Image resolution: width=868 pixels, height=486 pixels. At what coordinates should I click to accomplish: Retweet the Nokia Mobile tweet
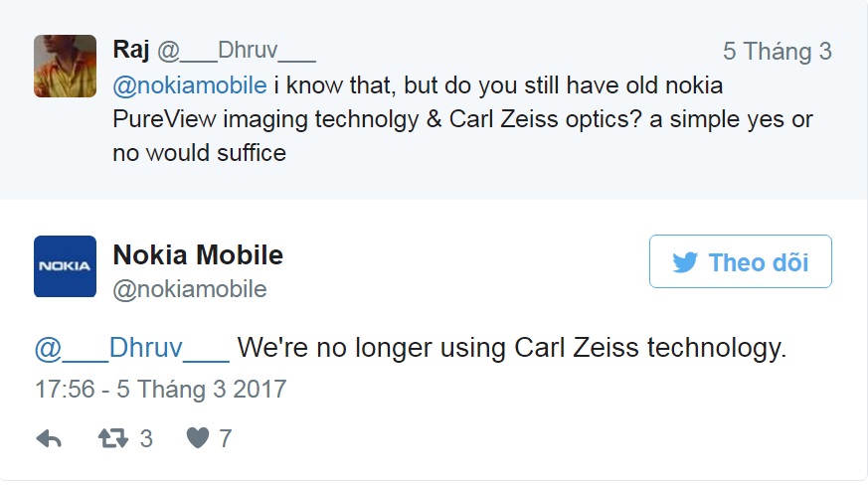(x=113, y=438)
